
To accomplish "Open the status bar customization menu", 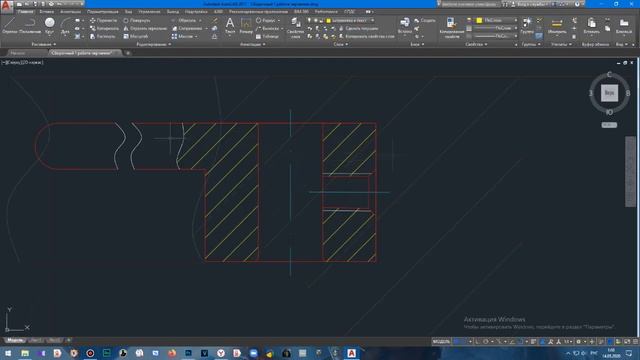I will pos(635,341).
